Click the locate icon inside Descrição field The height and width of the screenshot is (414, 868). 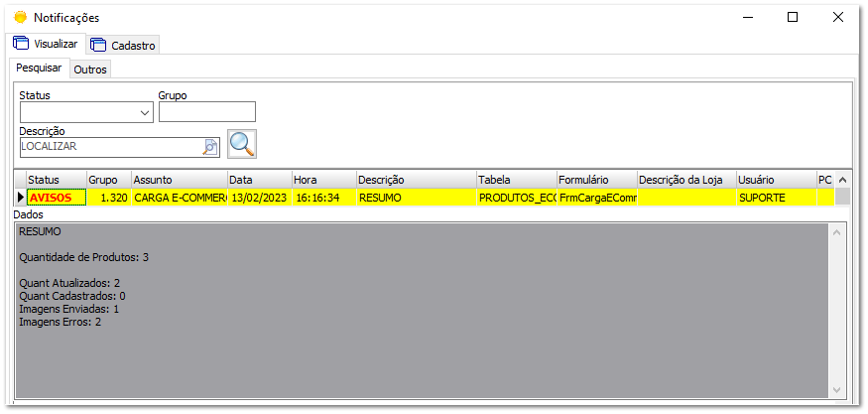tap(211, 147)
